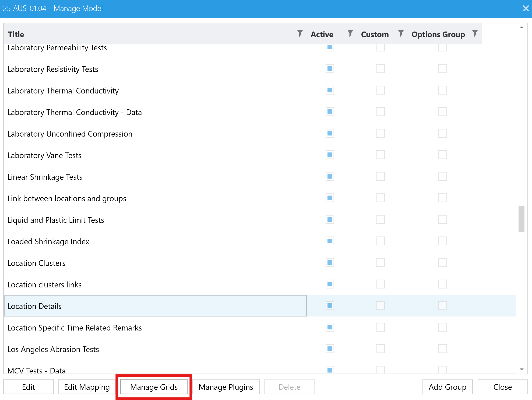Click the Edit button

[x=28, y=387]
